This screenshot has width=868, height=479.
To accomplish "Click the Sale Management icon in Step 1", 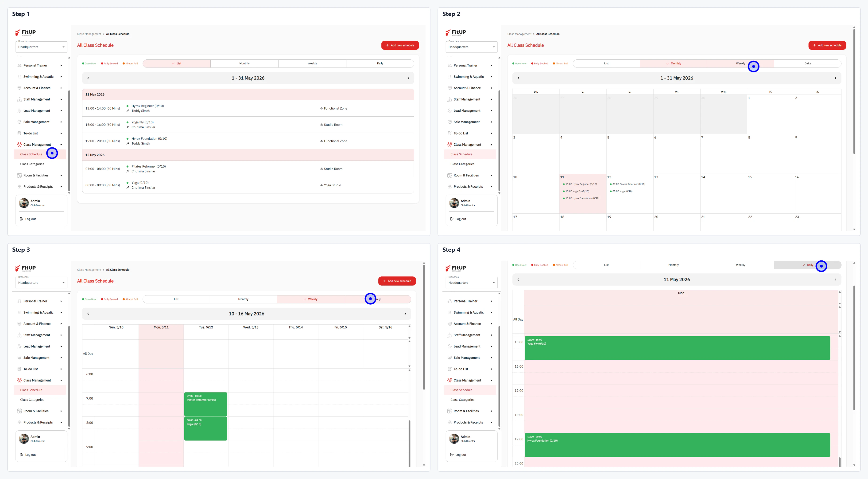I will [19, 122].
